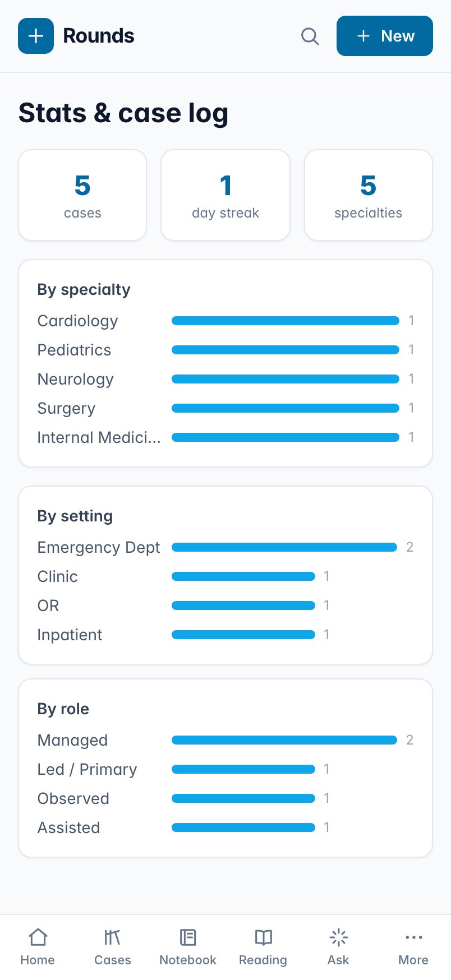Click the Led / Primary role label

click(88, 769)
